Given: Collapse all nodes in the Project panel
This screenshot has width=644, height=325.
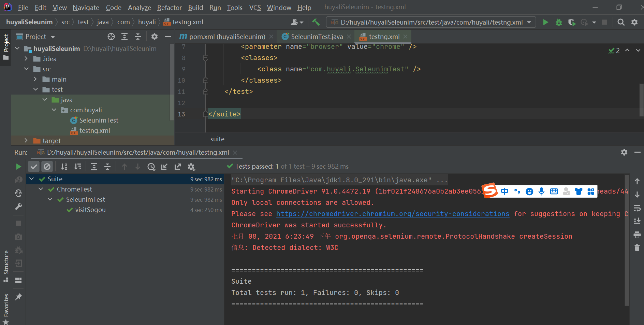Looking at the screenshot, I should pyautogui.click(x=138, y=37).
